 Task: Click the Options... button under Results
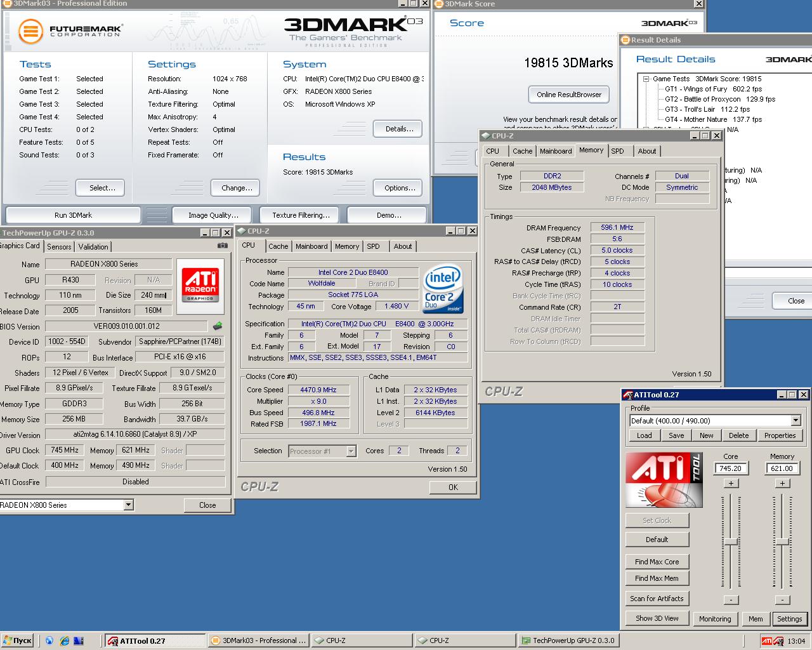point(399,188)
